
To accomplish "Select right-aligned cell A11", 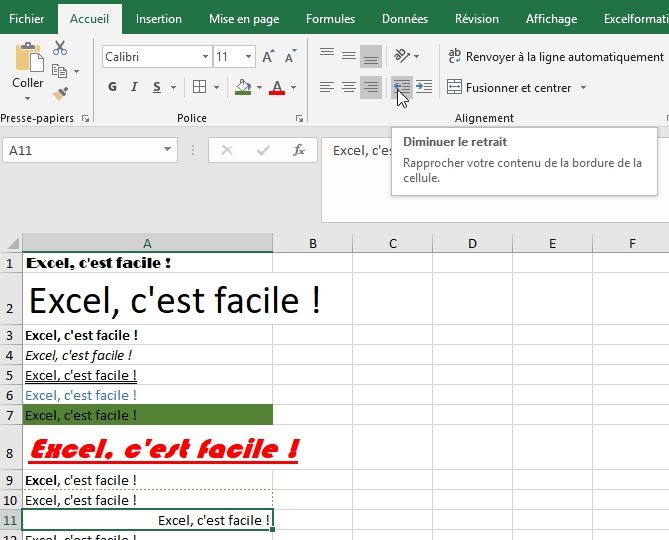I will 147,520.
